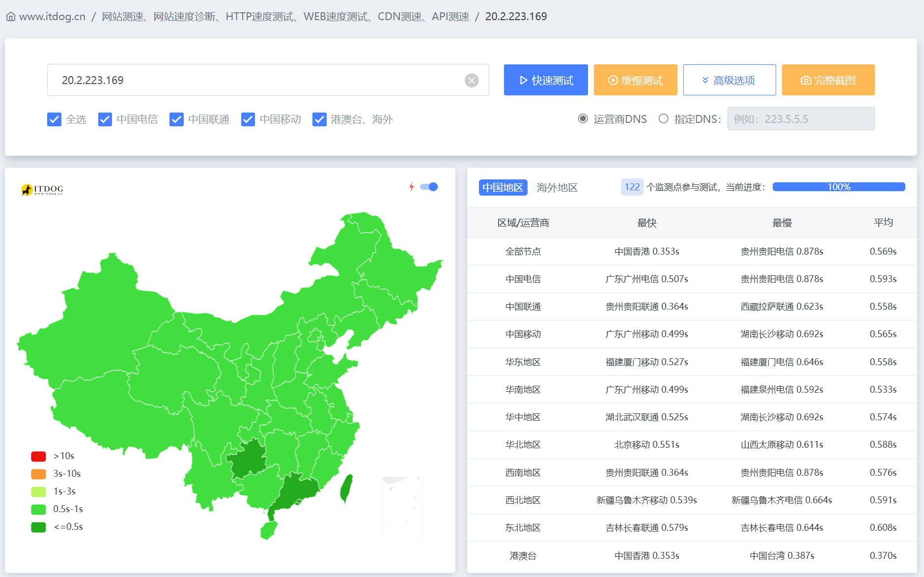Image resolution: width=924 pixels, height=577 pixels.
Task: Select the 港澳台 row label
Action: pos(523,556)
